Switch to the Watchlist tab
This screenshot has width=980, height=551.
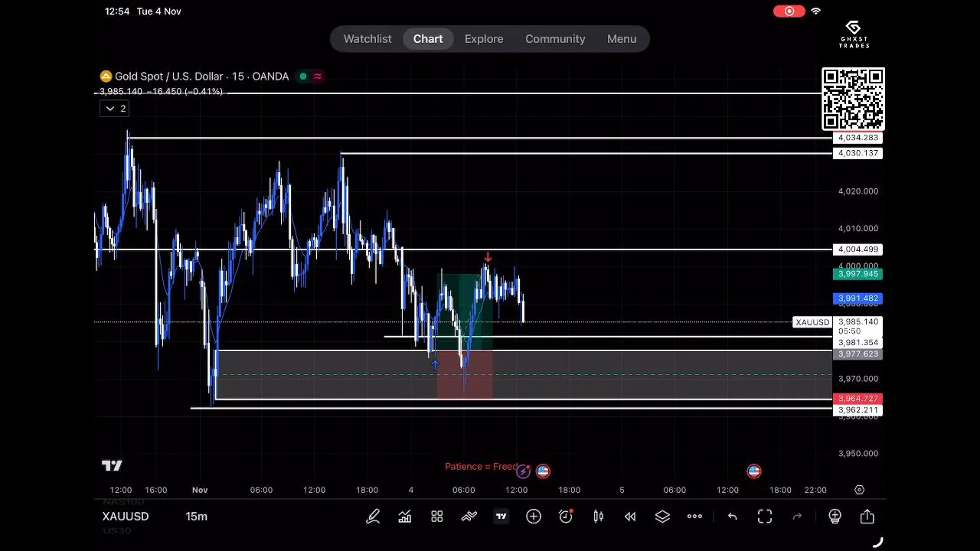point(367,39)
